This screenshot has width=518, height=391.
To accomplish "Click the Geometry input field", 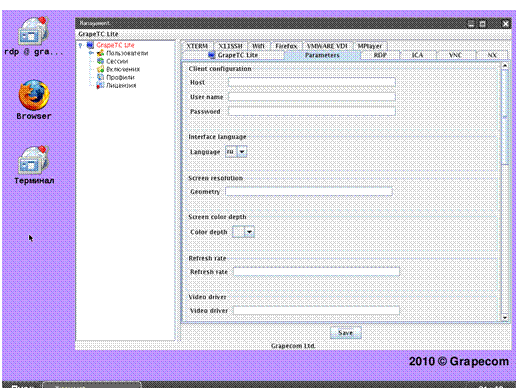I will pyautogui.click(x=309, y=191).
